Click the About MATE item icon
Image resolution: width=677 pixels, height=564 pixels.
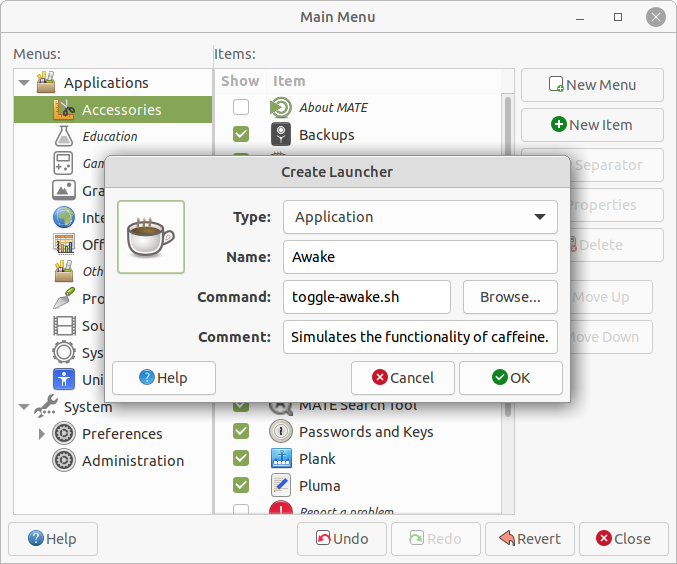click(281, 107)
